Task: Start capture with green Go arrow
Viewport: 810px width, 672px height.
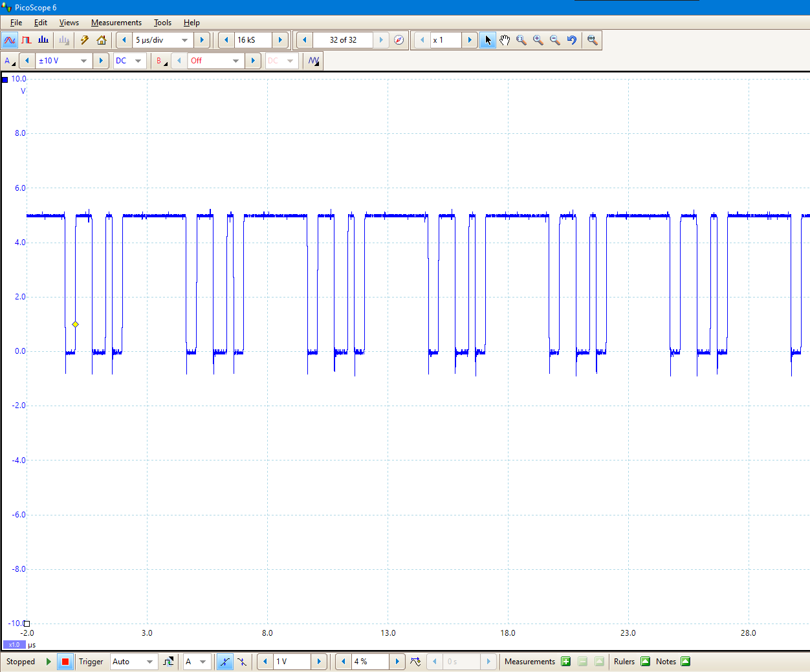Action: [49, 662]
